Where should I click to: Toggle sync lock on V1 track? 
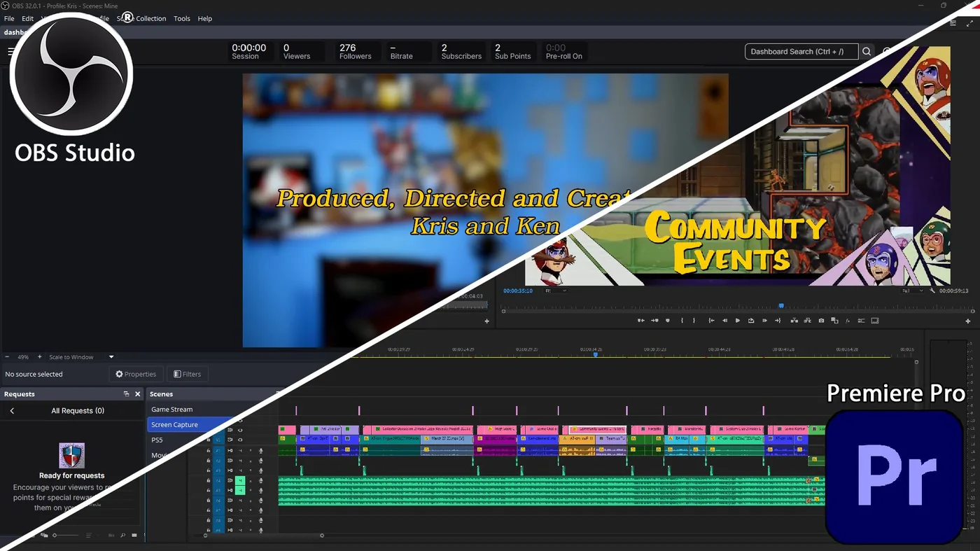click(x=230, y=440)
